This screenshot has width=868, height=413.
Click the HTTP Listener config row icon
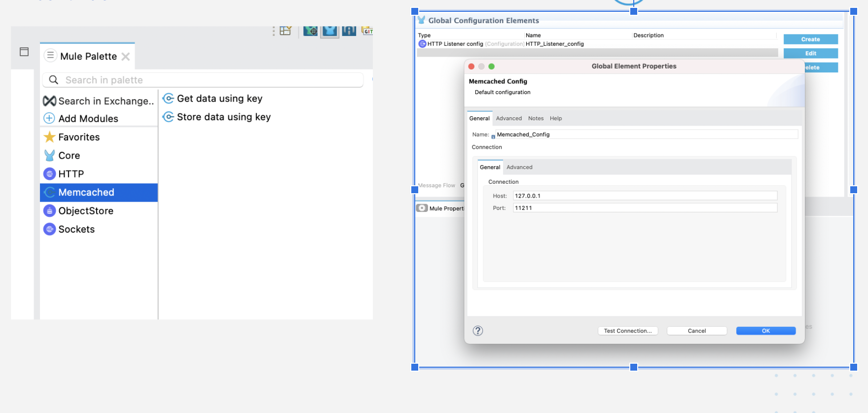point(422,44)
